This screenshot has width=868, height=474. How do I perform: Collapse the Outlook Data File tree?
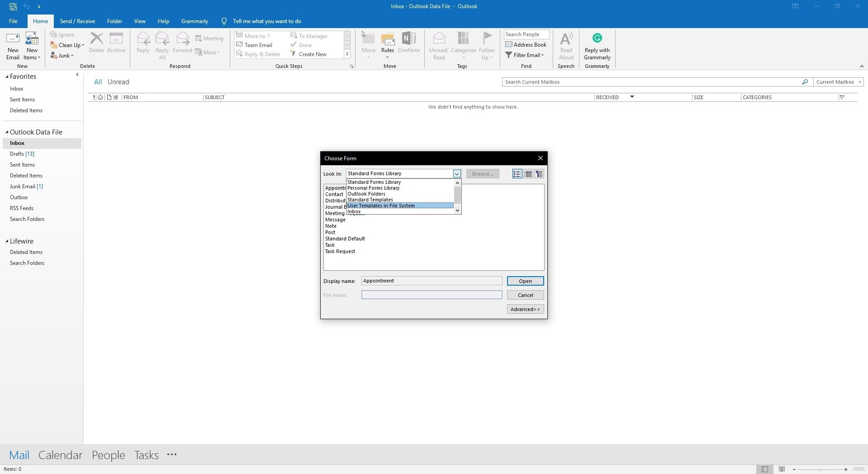tap(7, 132)
